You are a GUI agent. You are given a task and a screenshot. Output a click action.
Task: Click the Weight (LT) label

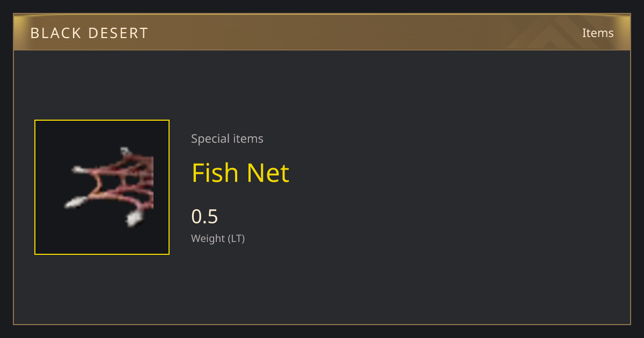click(x=218, y=239)
